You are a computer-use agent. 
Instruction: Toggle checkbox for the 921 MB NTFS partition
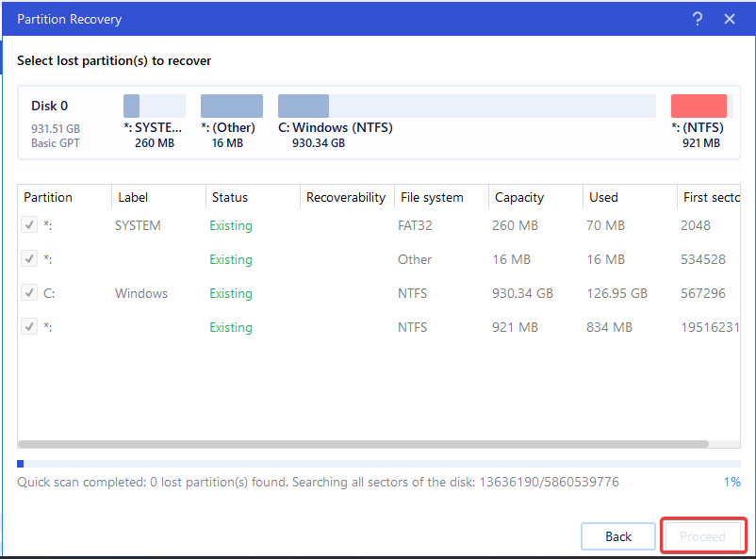tap(30, 327)
